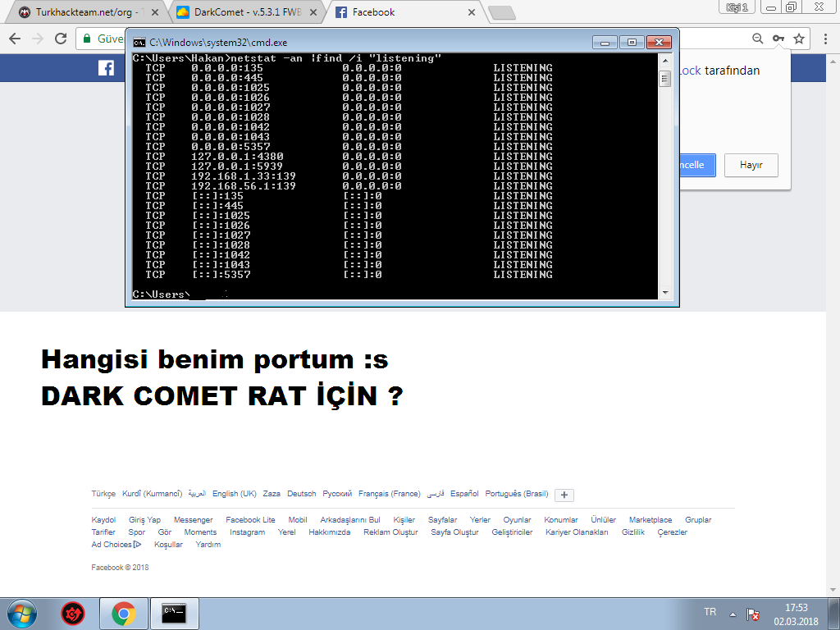840x630 pixels.
Task: Close the DarkComet tab
Action: coord(313,11)
